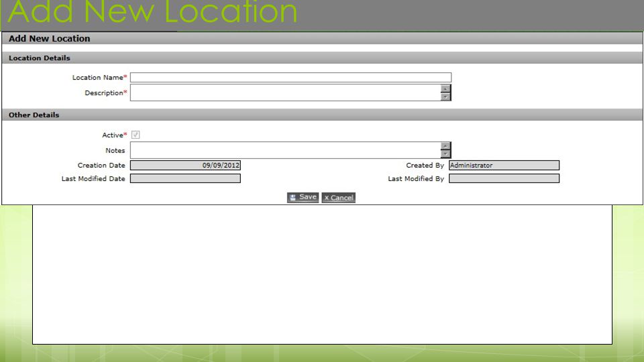
Task: Click Notes scrollbar down arrow
Action: pos(445,154)
